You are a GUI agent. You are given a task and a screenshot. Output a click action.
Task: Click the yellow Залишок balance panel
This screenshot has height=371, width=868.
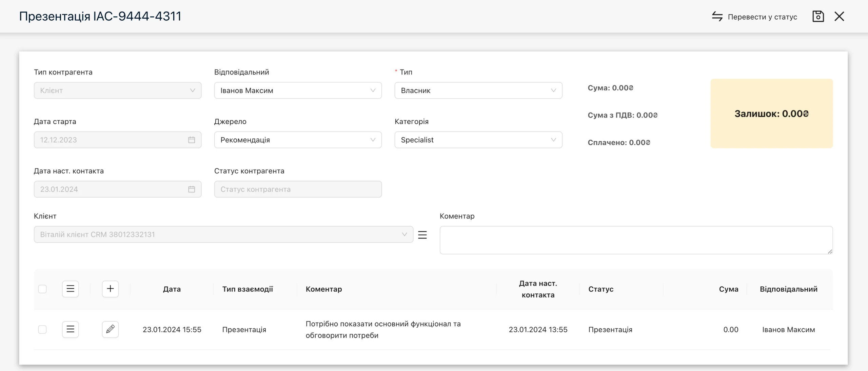[771, 114]
